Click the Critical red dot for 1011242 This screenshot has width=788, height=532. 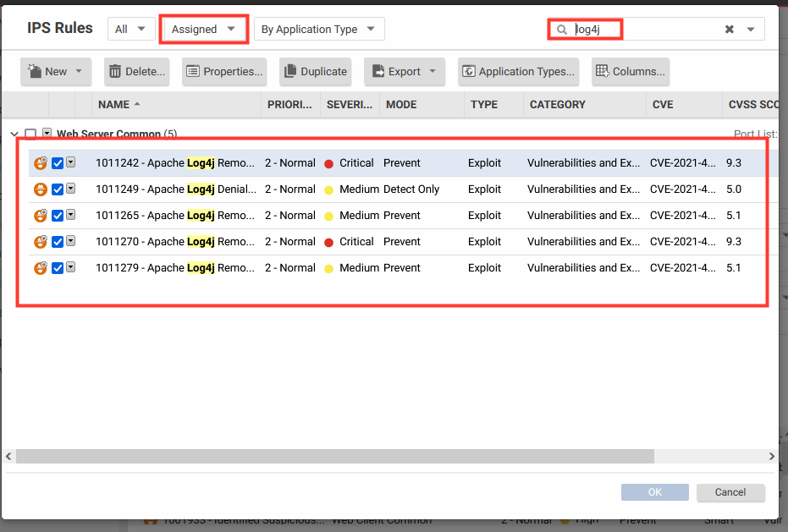pyautogui.click(x=328, y=164)
